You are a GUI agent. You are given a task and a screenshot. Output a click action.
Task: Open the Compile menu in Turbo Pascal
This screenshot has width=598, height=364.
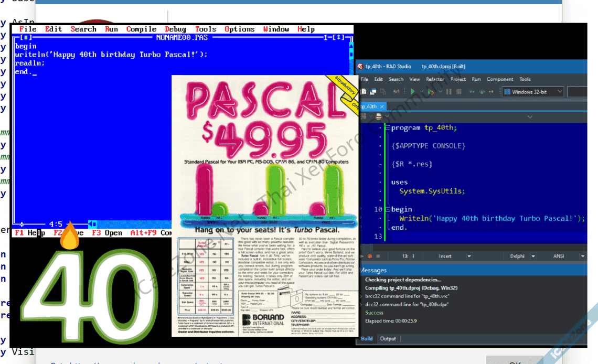[141, 29]
